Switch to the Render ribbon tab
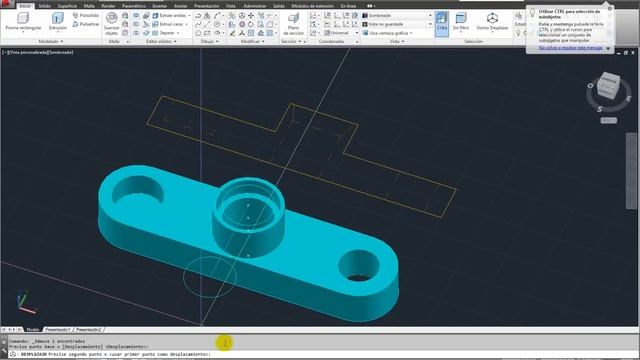The width and height of the screenshot is (640, 360). point(108,6)
